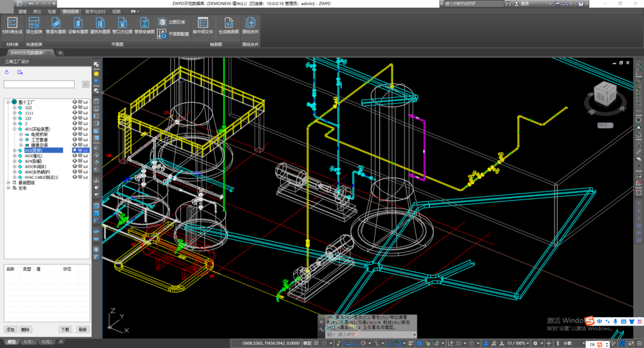
Task: Click 图纸合并 ribbon icon
Action: pyautogui.click(x=251, y=26)
